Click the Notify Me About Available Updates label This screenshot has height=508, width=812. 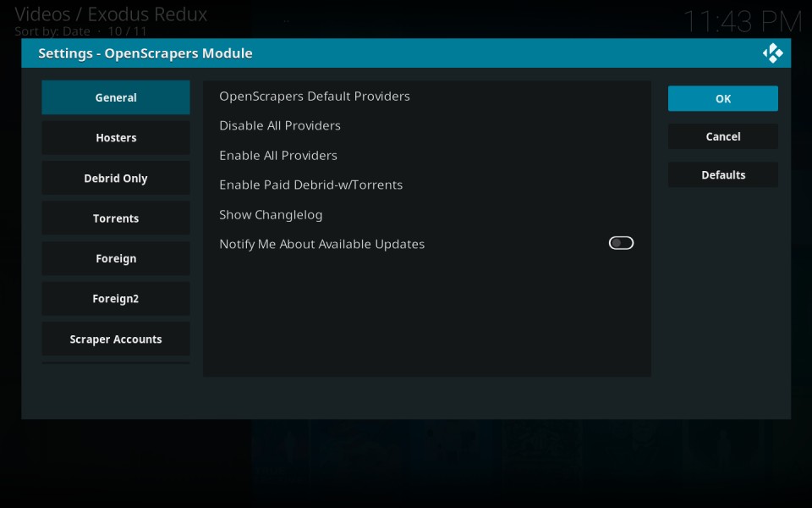point(321,244)
